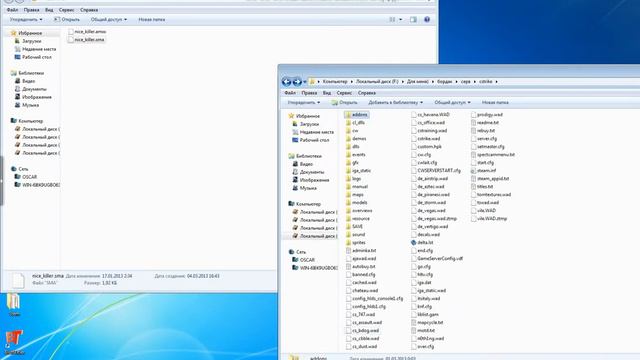The image size is (640, 360).
Task: Select the delta.lst file
Action: point(422,242)
